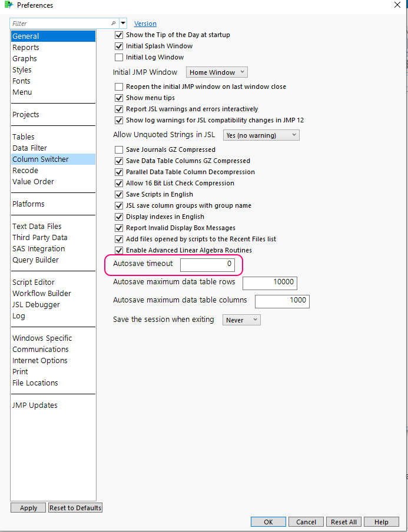Screen dimensions: 408x532
Task: Open Third Party Data preferences
Action: [54, 238]
